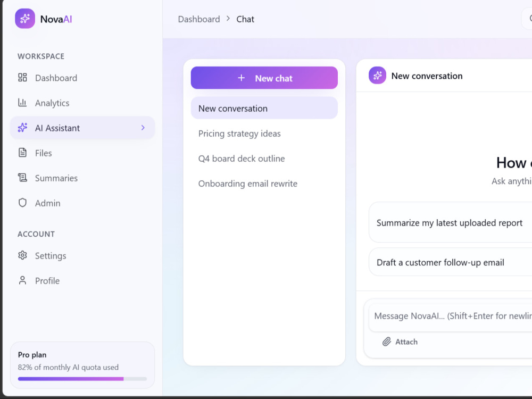Image resolution: width=532 pixels, height=399 pixels.
Task: Open Dashboard in the sidebar
Action: (x=82, y=78)
